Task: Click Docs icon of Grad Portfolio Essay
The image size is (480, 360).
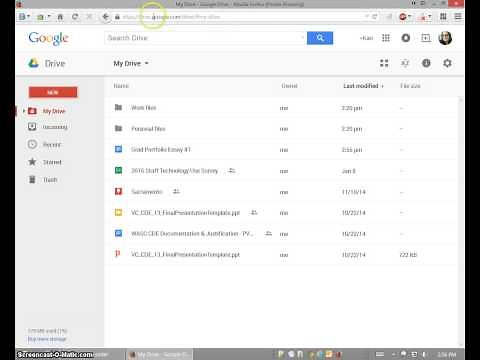Action: (118, 149)
